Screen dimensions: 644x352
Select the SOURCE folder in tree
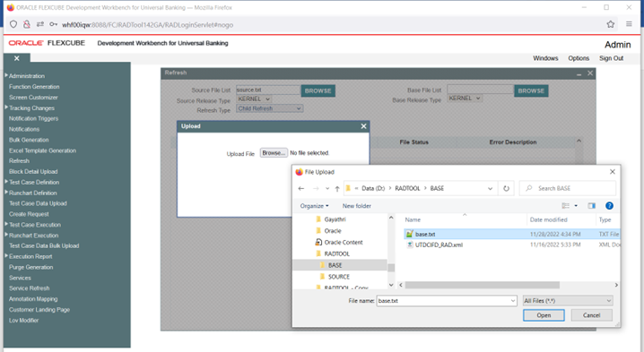coord(339,277)
